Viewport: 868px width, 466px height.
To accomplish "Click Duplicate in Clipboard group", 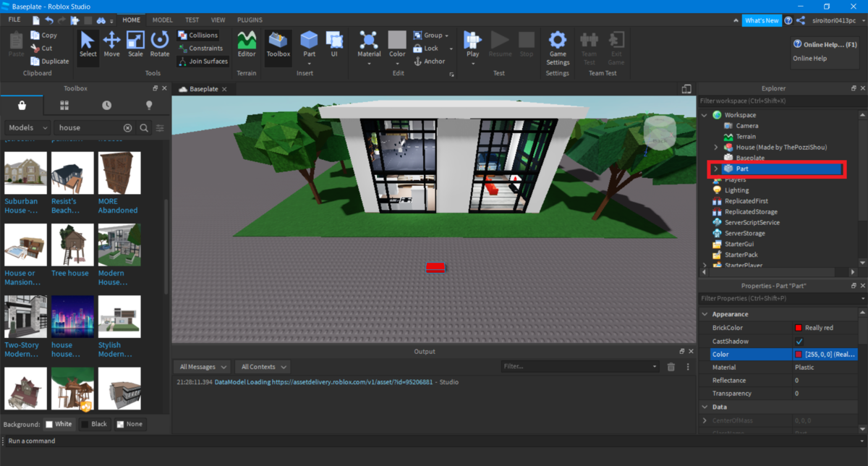I will point(49,61).
